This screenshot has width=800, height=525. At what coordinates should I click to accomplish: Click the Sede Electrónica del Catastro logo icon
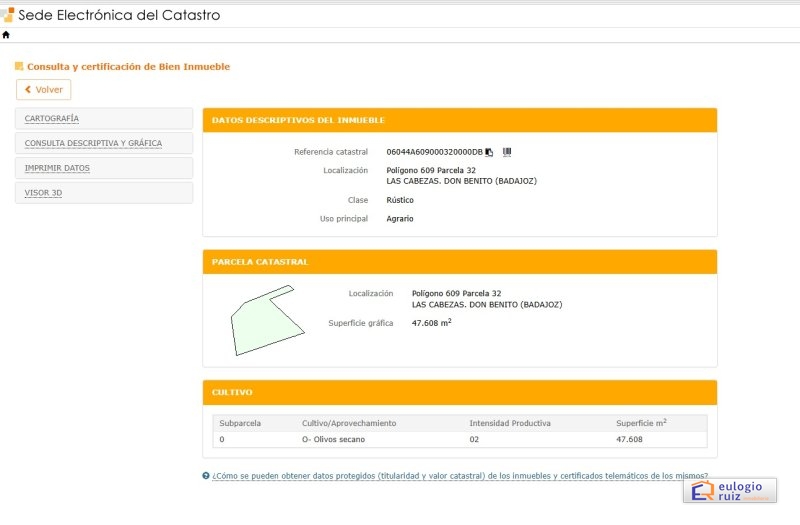click(8, 15)
